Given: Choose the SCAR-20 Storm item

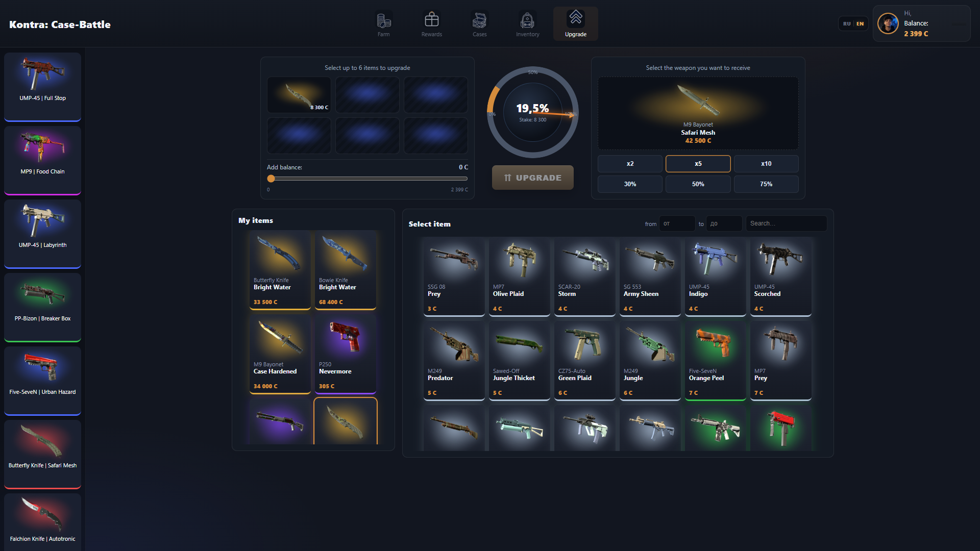Looking at the screenshot, I should 585,277.
